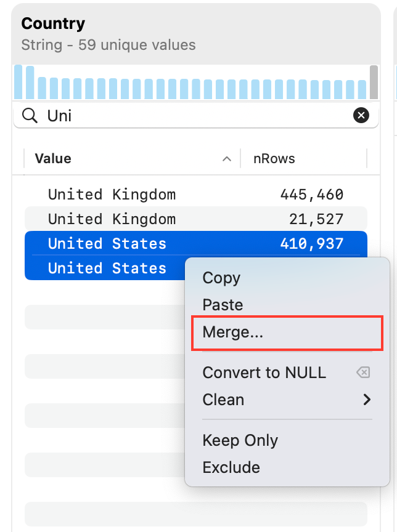
Task: Choose Copy from the context menu
Action: pyautogui.click(x=221, y=278)
